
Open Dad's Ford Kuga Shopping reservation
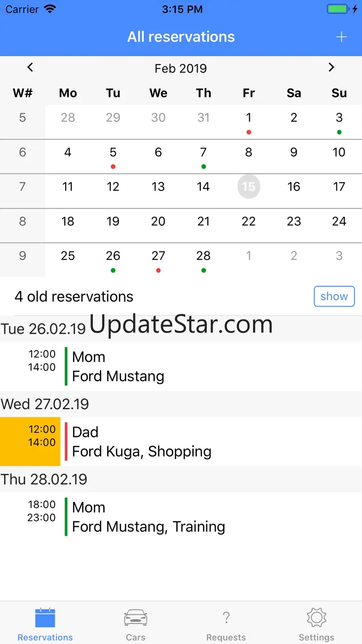pyautogui.click(x=186, y=442)
